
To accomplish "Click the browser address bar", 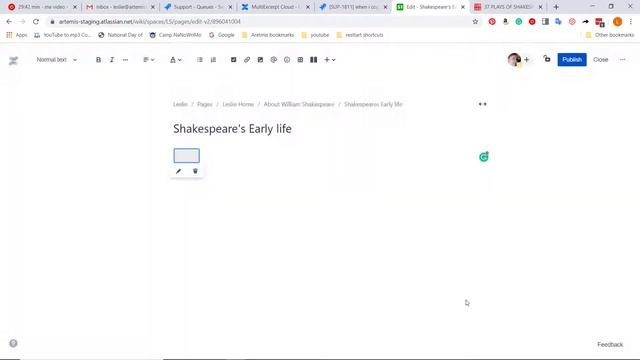I will click(x=261, y=22).
